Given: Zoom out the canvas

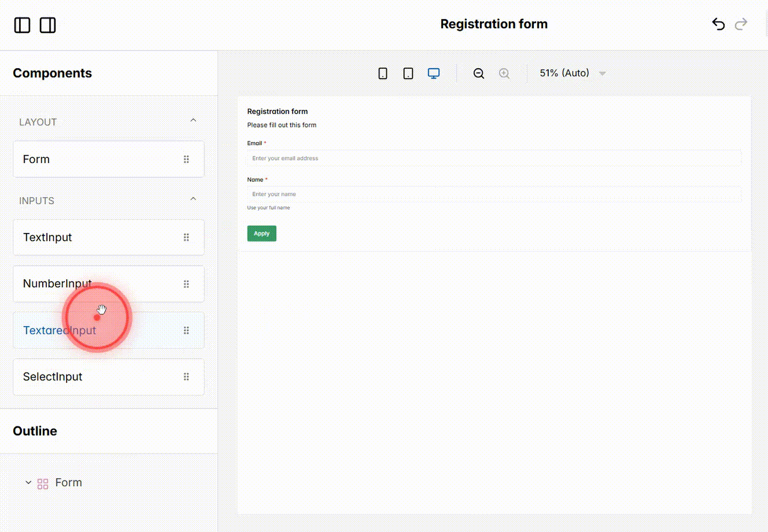Looking at the screenshot, I should pyautogui.click(x=478, y=73).
